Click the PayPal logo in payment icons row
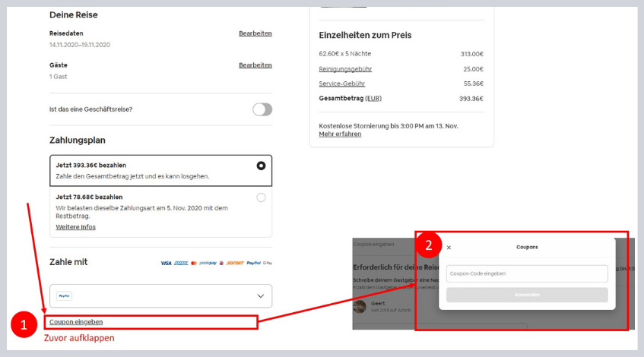Viewport: 644px width, 357px height. [x=253, y=263]
